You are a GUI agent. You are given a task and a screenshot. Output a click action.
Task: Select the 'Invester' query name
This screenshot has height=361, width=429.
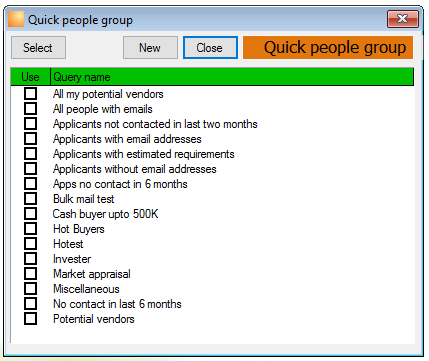tap(72, 259)
